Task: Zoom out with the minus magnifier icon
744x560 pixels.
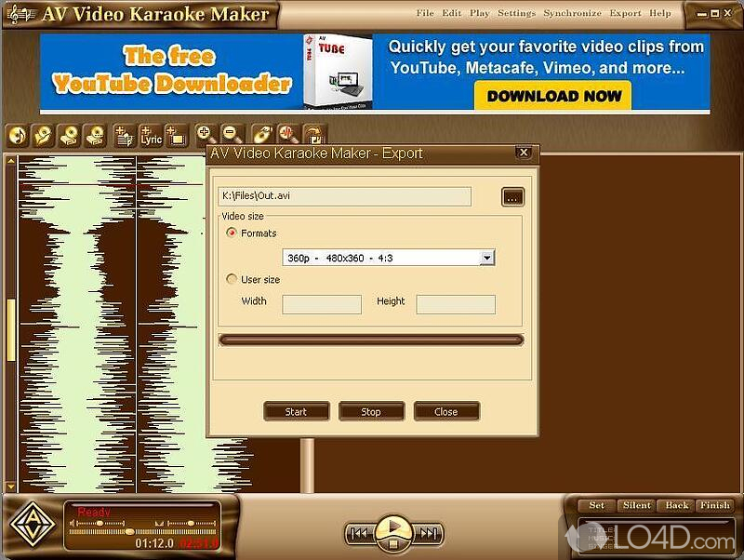Action: (232, 134)
